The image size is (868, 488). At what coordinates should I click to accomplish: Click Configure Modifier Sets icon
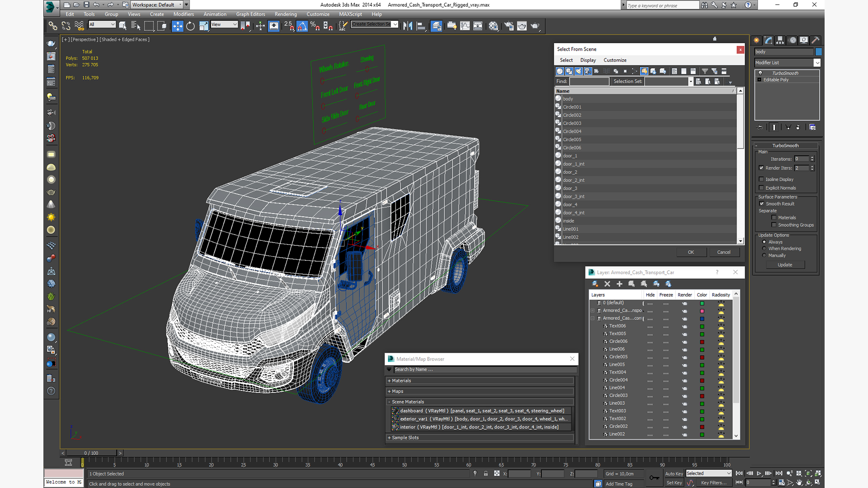812,127
